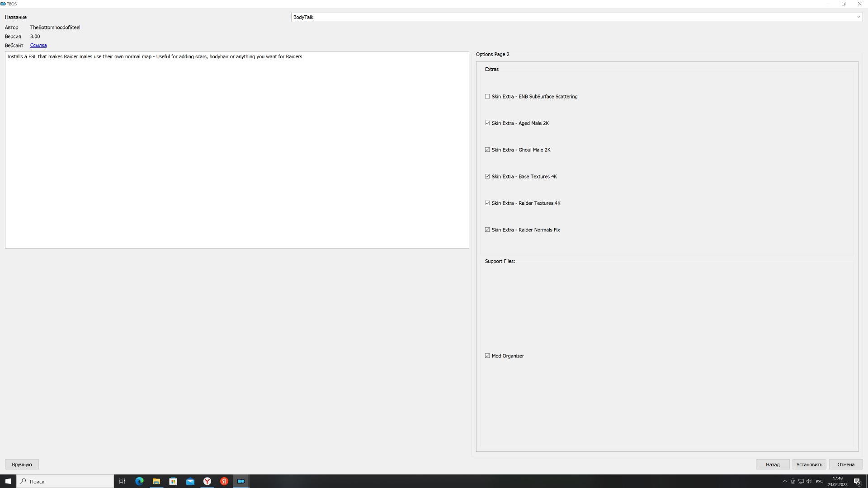The height and width of the screenshot is (488, 868).
Task: Open File Explorer from taskbar
Action: point(156,481)
